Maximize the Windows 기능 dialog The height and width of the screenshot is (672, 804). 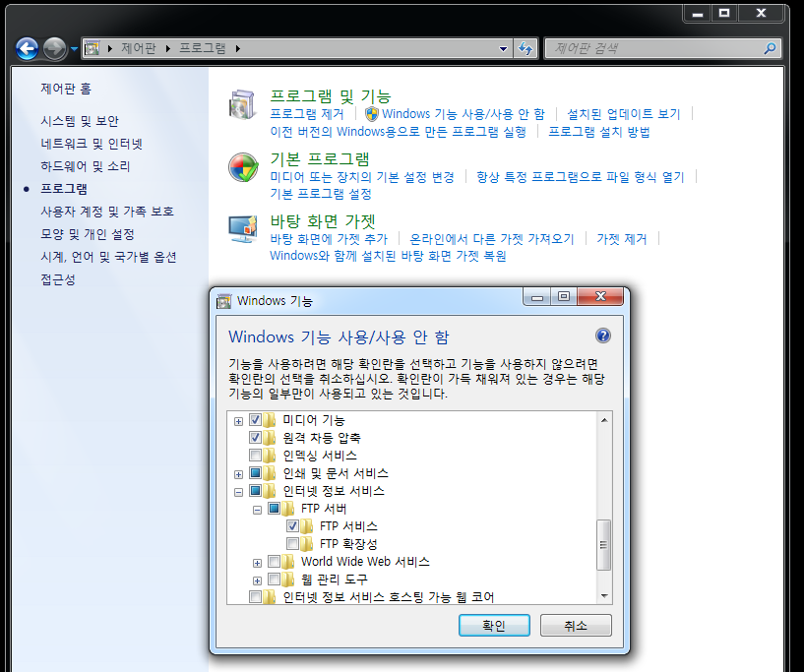[x=564, y=296]
